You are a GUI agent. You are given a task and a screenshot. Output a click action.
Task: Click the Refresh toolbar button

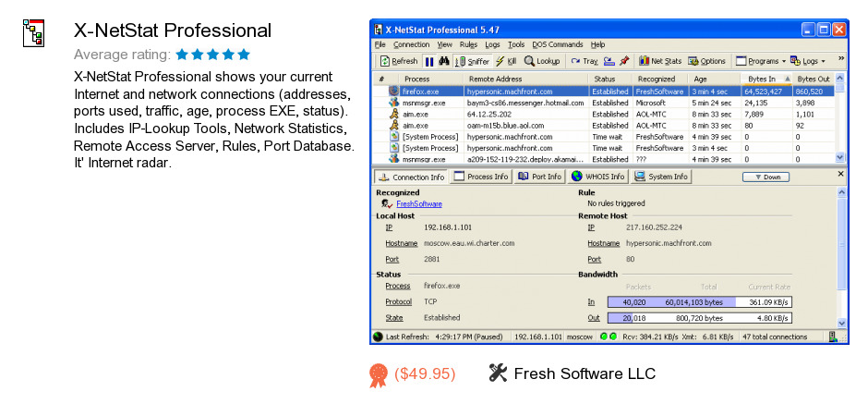(x=399, y=61)
